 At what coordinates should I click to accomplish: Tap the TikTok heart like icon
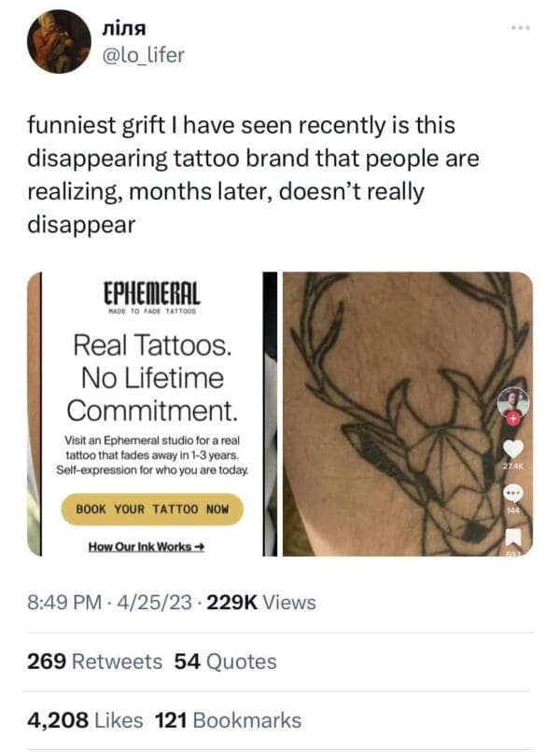click(512, 448)
